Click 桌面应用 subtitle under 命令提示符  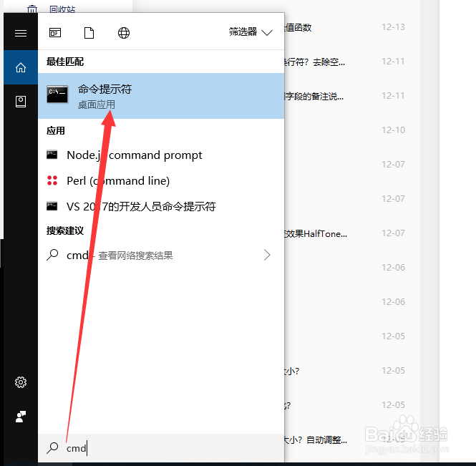[97, 105]
